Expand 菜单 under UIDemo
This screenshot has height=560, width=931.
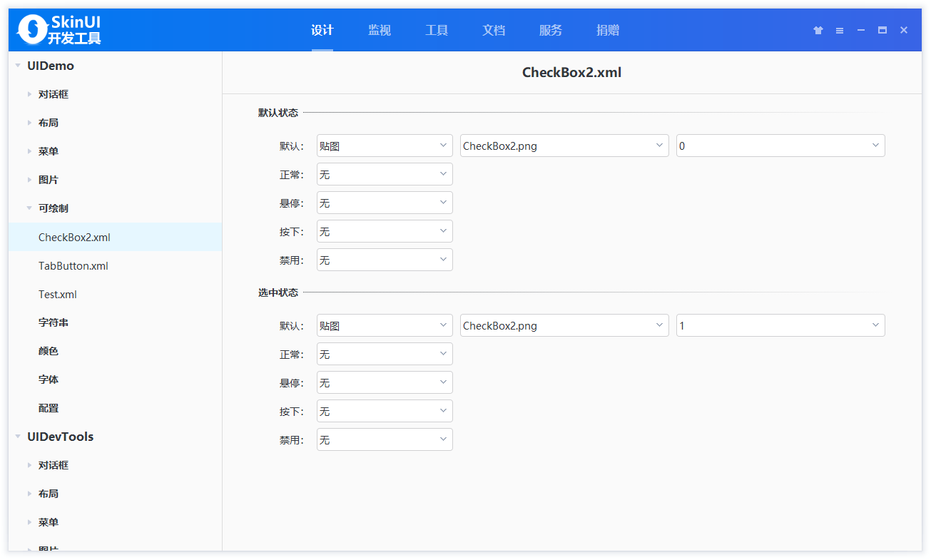29,151
